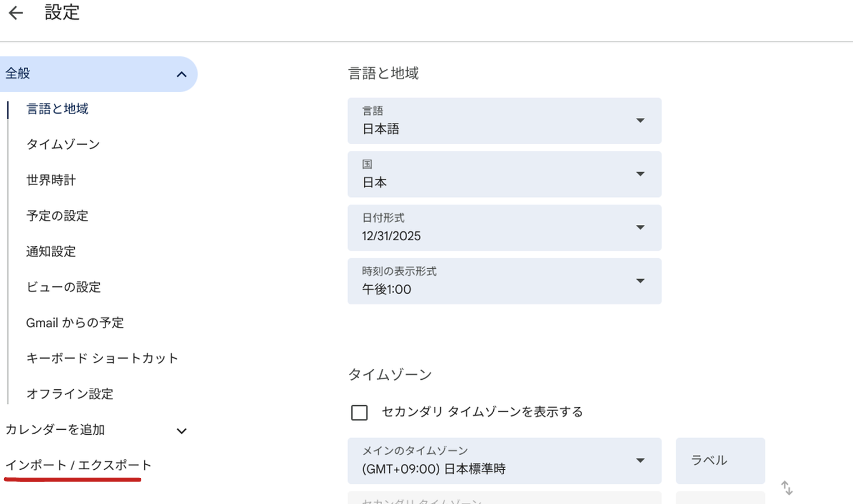Open 世界時計 settings section
853x504 pixels.
tap(51, 180)
